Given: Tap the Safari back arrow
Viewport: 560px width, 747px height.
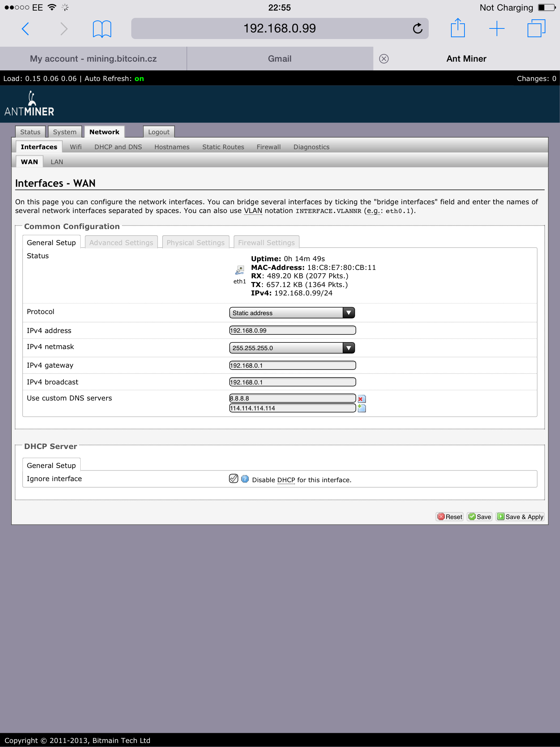Looking at the screenshot, I should (25, 28).
